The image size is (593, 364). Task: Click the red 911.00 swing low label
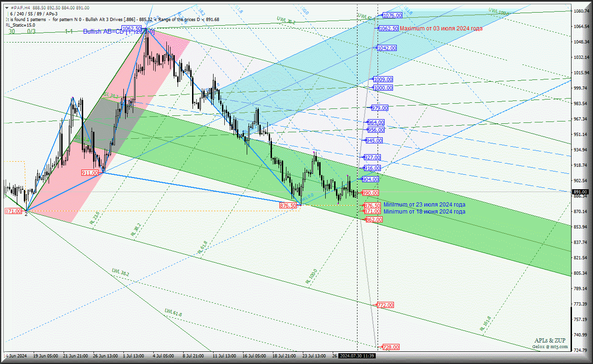[x=90, y=173]
